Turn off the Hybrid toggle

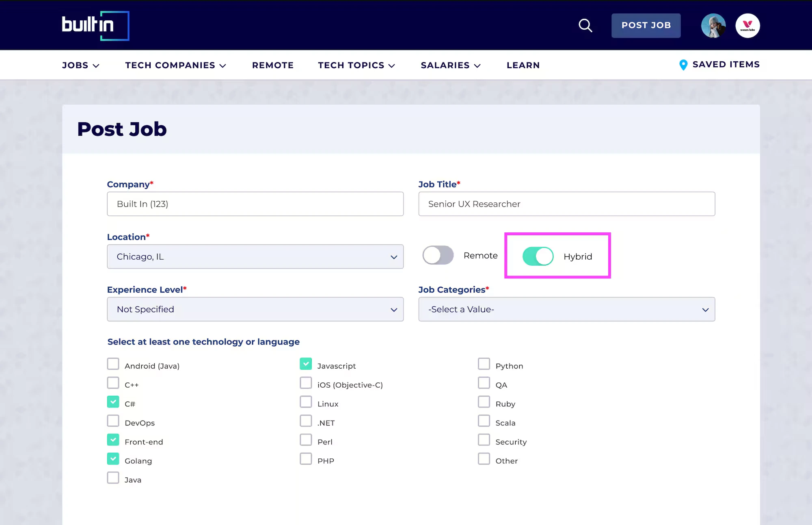click(538, 256)
